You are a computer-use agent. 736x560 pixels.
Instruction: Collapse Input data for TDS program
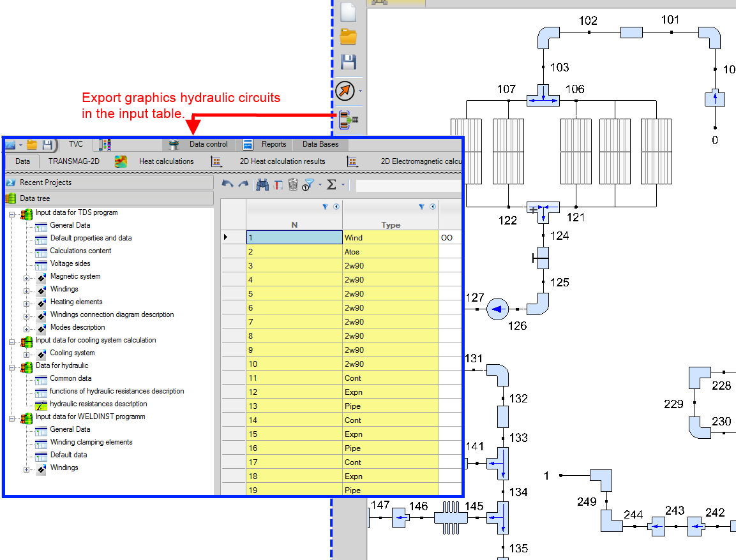pos(12,214)
